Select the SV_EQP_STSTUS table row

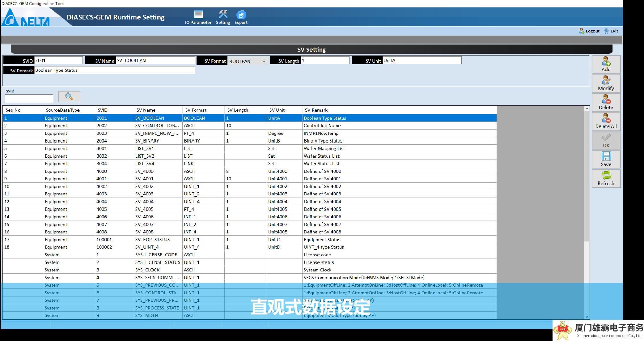[x=152, y=240]
